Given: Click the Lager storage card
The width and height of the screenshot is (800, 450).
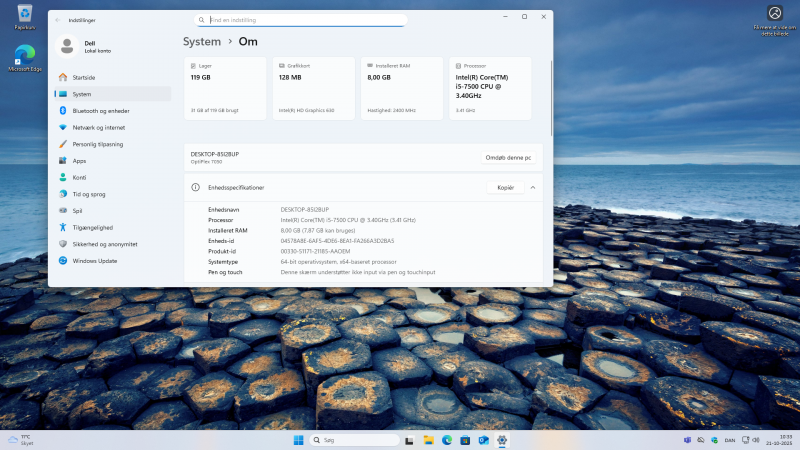Looking at the screenshot, I should tap(225, 88).
